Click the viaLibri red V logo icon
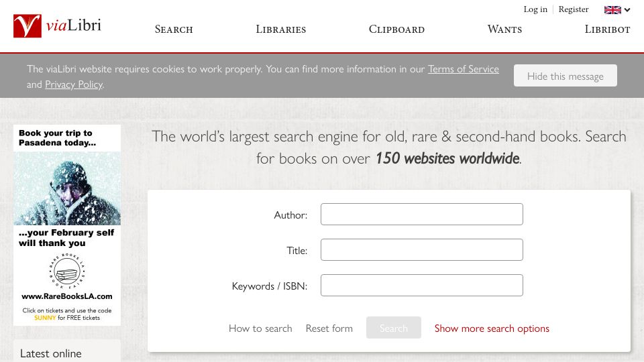 [x=27, y=26]
